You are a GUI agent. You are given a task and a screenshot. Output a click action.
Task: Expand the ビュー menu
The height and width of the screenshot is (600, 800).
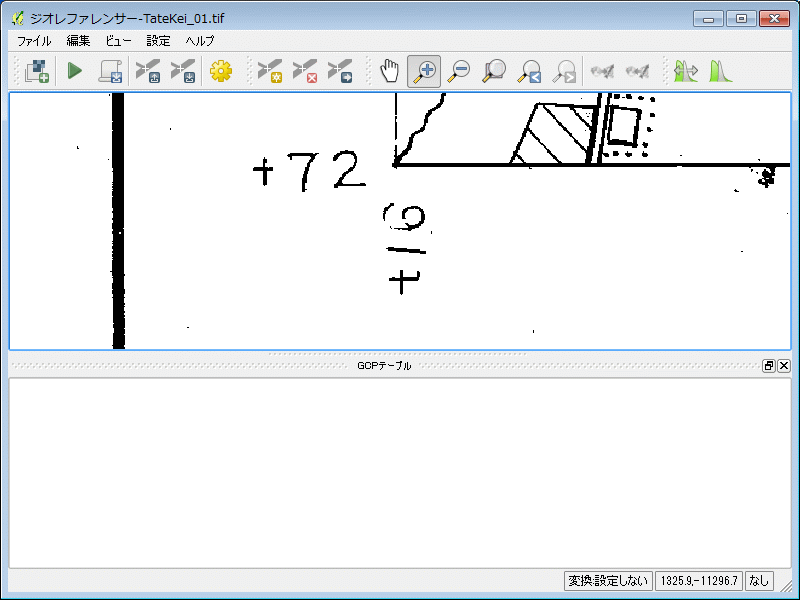(x=118, y=41)
